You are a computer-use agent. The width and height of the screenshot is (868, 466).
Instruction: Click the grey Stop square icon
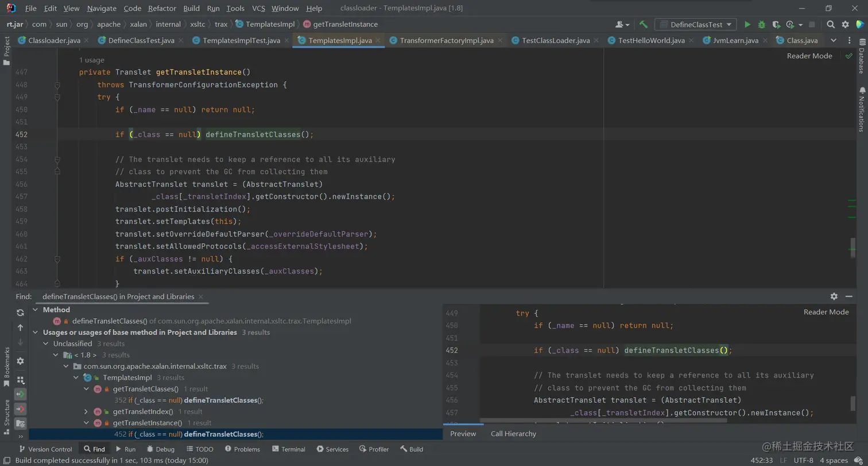(812, 25)
